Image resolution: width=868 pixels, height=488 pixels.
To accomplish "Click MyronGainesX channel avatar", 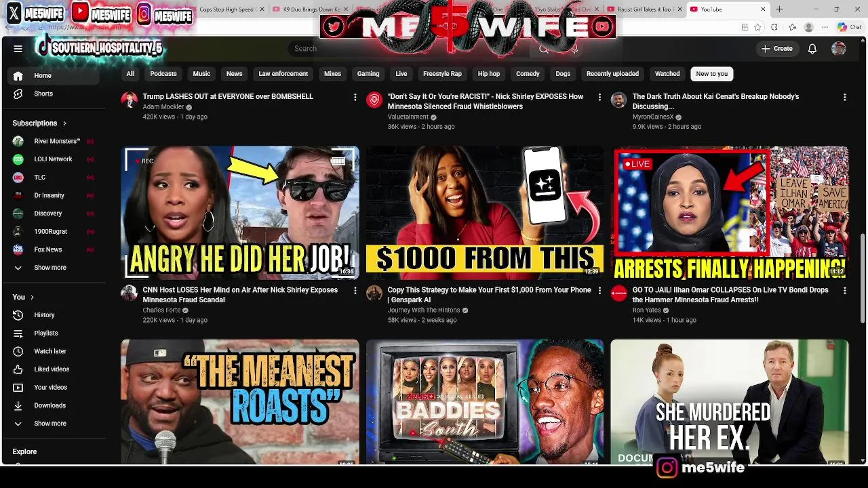I will 618,100.
